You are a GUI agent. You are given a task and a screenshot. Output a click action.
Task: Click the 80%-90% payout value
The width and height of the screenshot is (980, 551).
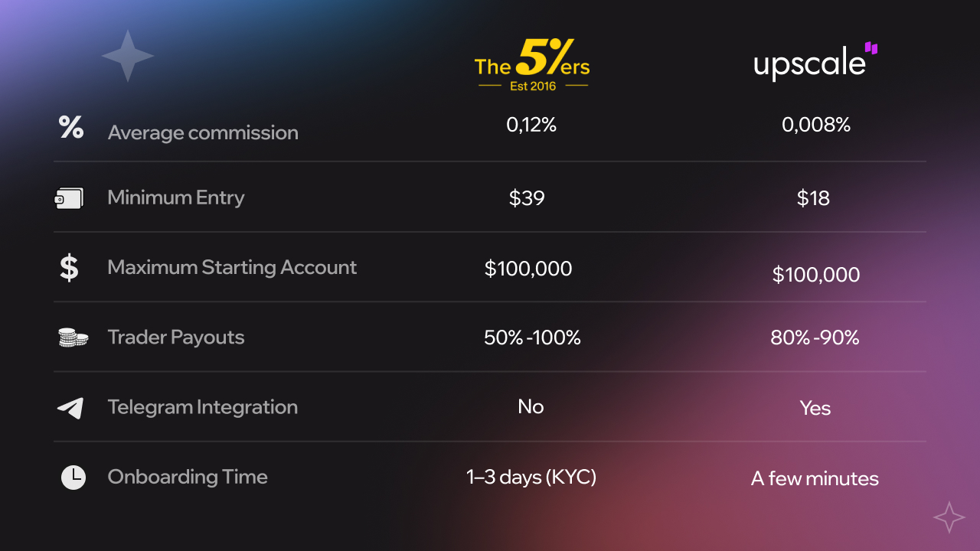(x=815, y=337)
